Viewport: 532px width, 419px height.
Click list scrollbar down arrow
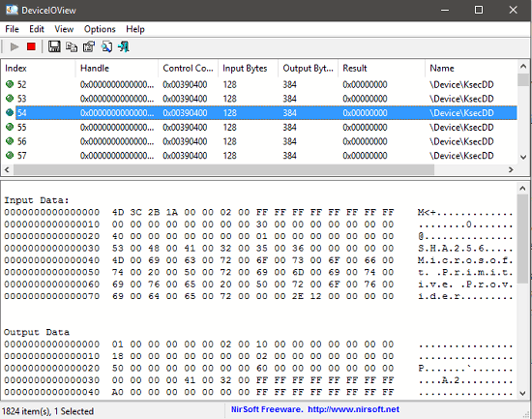pyautogui.click(x=523, y=157)
